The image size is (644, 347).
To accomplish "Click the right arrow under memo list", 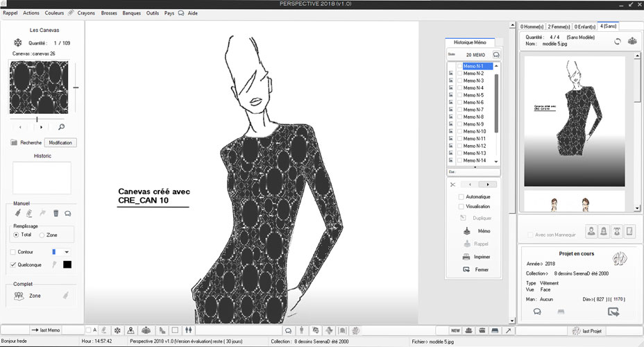I will click(489, 185).
